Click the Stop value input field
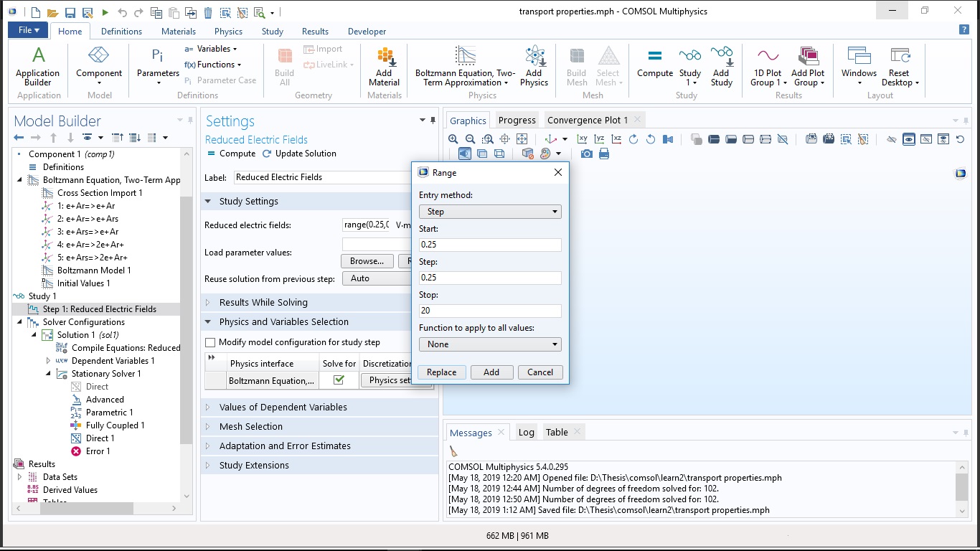Image resolution: width=980 pixels, height=551 pixels. click(490, 311)
